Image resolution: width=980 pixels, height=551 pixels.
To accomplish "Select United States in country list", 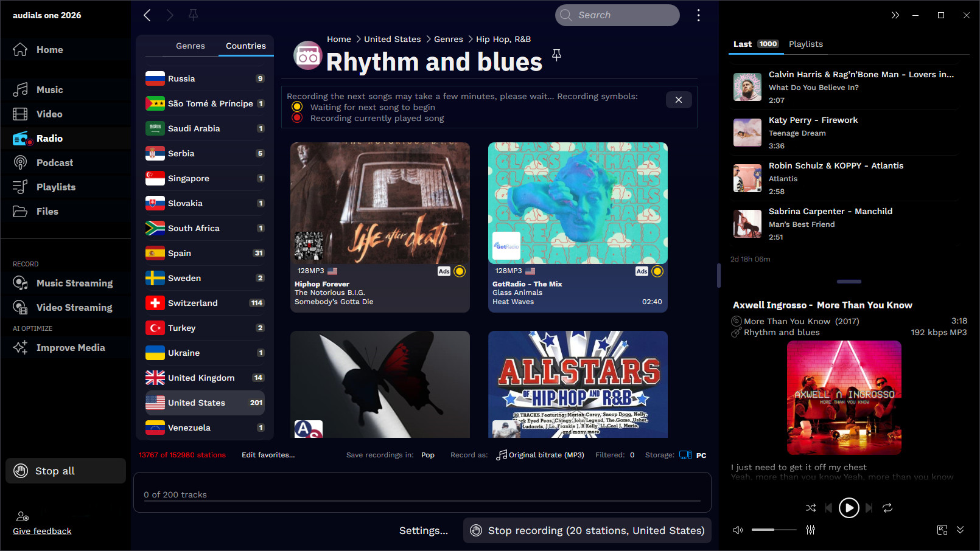I will [x=205, y=403].
